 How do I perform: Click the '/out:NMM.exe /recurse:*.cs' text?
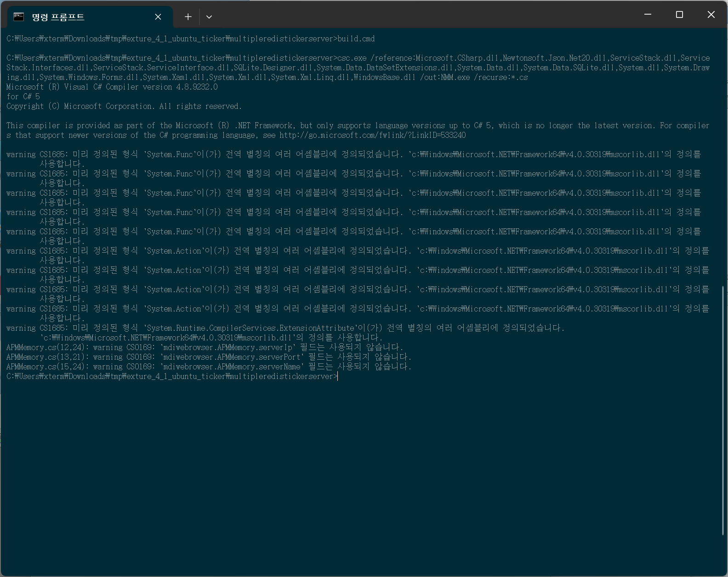click(474, 77)
